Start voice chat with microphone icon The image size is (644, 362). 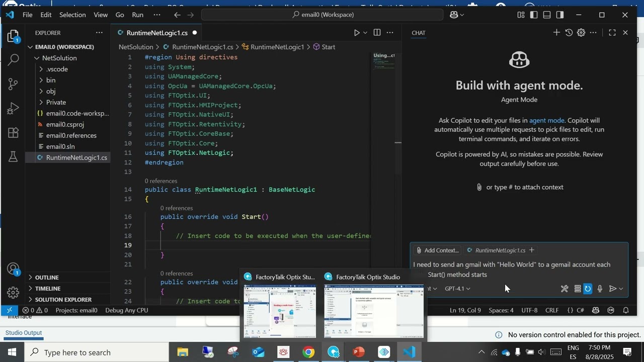[x=600, y=289]
